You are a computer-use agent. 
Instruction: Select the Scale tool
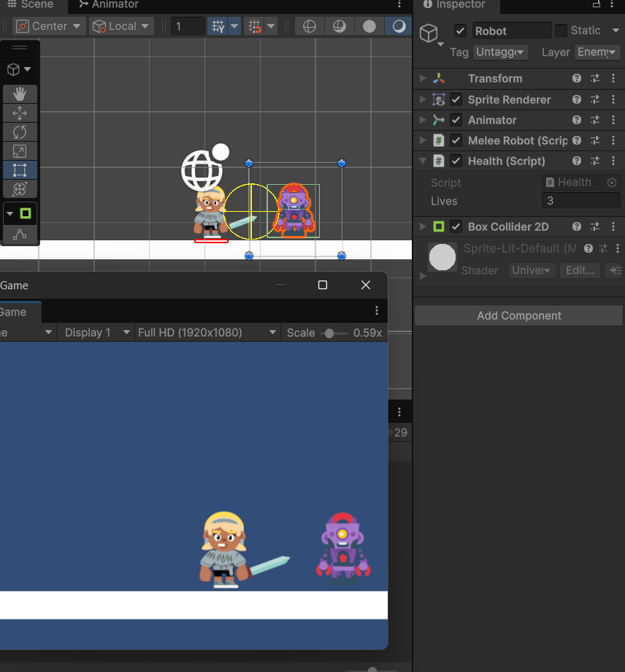(20, 151)
